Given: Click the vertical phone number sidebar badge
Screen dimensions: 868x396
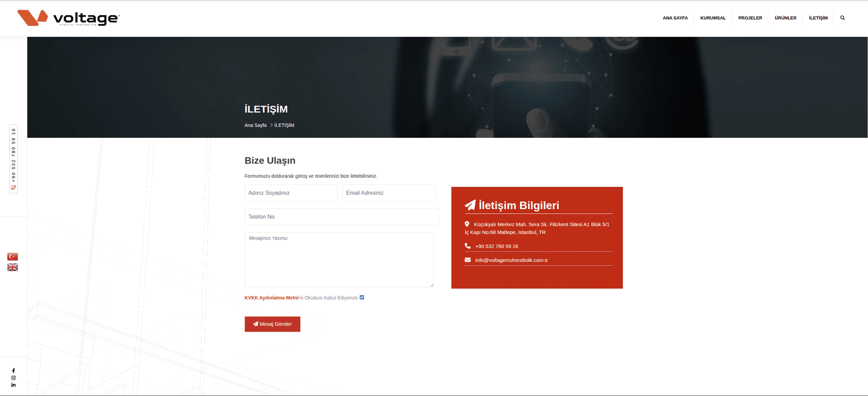Looking at the screenshot, I should point(14,159).
